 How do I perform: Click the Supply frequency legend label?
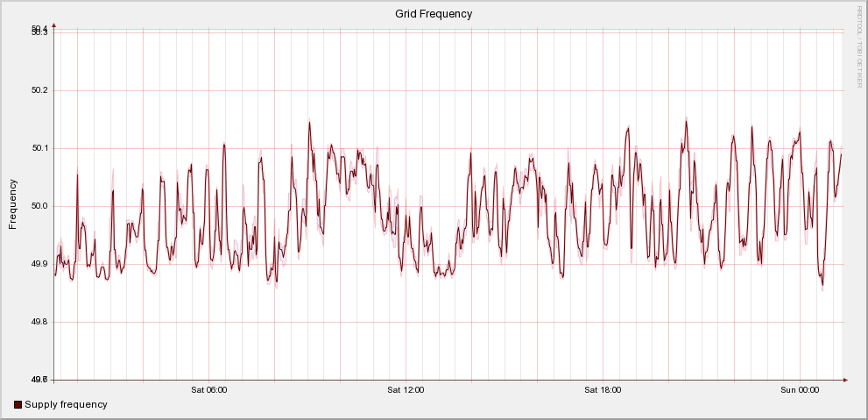point(66,404)
